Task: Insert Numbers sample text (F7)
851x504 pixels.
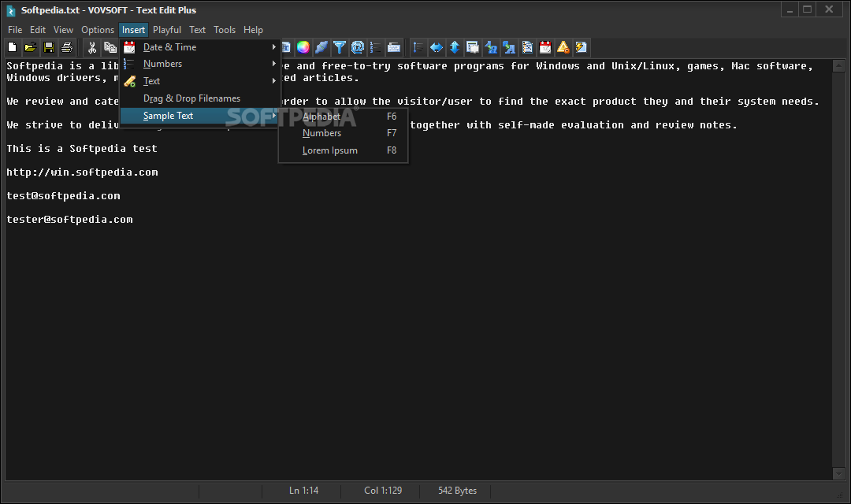Action: coord(343,133)
